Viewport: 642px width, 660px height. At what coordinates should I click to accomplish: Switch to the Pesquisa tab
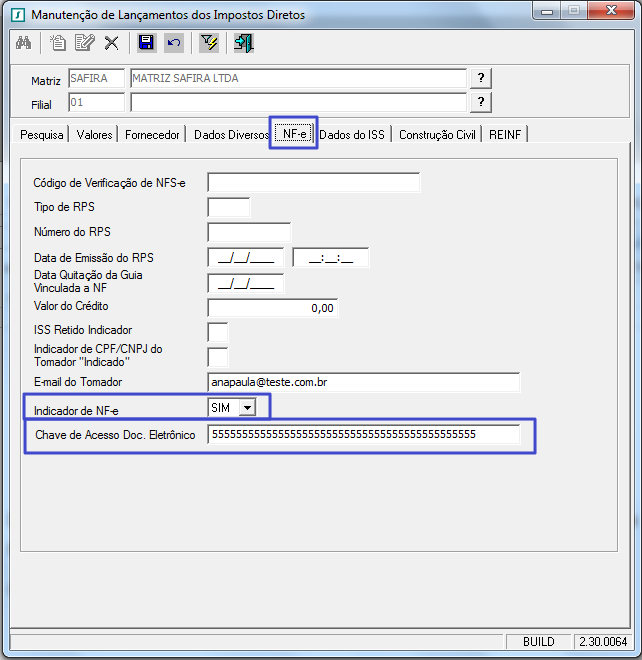coord(42,135)
